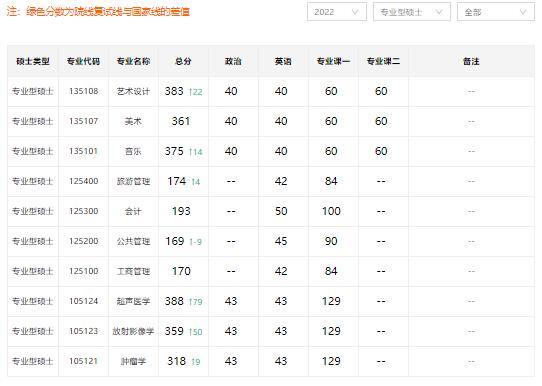Click the green ↑22 difference value
The width and height of the screenshot is (542, 386).
coord(196,92)
